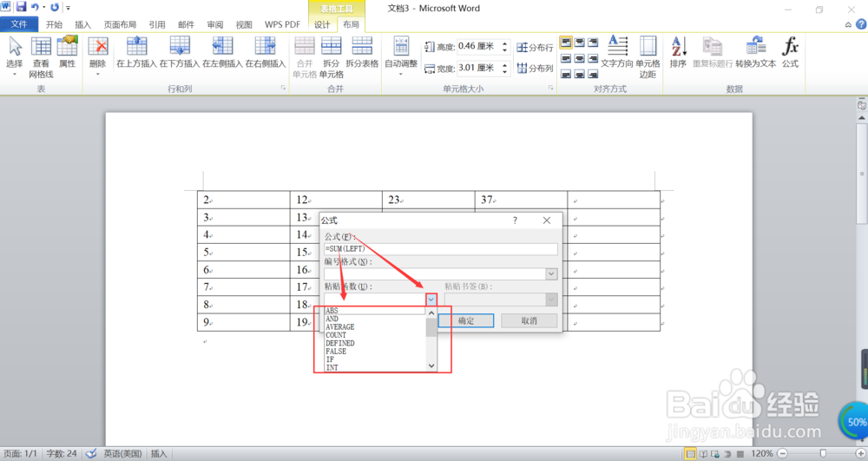This screenshot has width=868, height=461.
Task: Switch to the Page Layout (页面布局) tab
Action: 120,24
